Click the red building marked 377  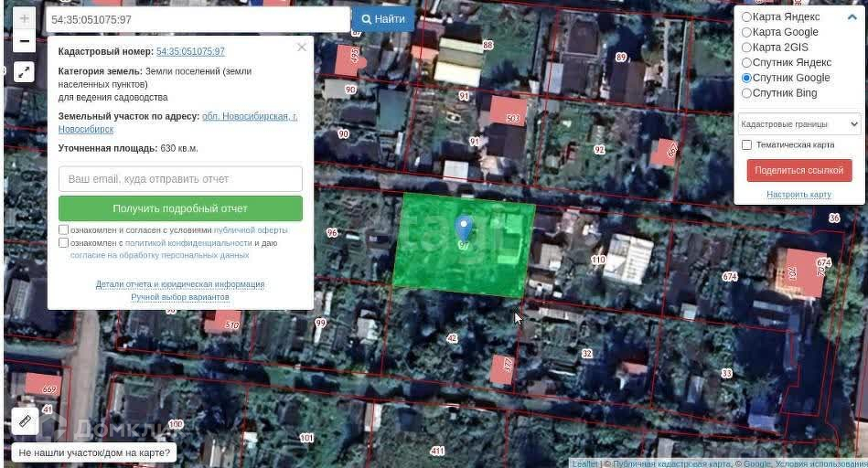503,369
